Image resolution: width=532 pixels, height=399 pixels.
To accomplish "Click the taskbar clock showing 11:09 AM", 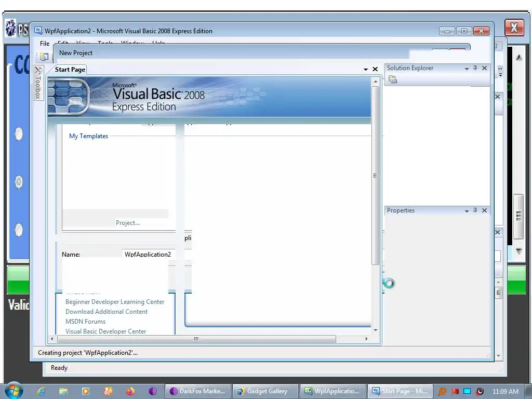I will (x=505, y=392).
